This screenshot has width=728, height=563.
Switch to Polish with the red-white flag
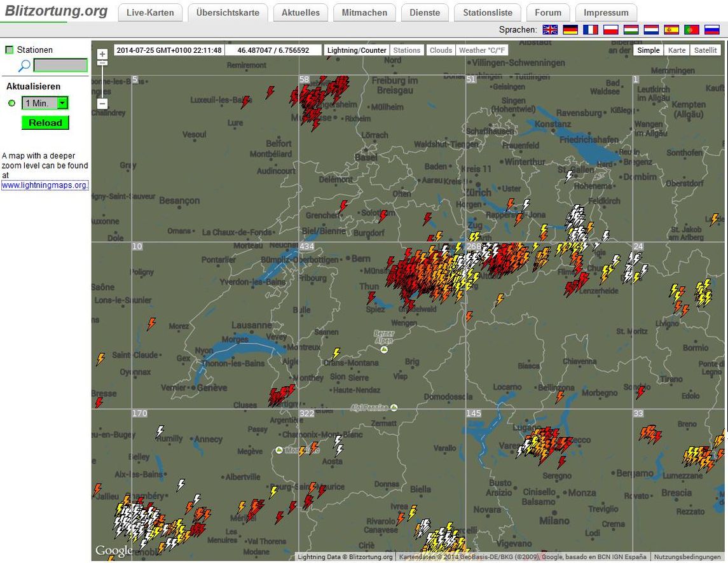pyautogui.click(x=611, y=30)
